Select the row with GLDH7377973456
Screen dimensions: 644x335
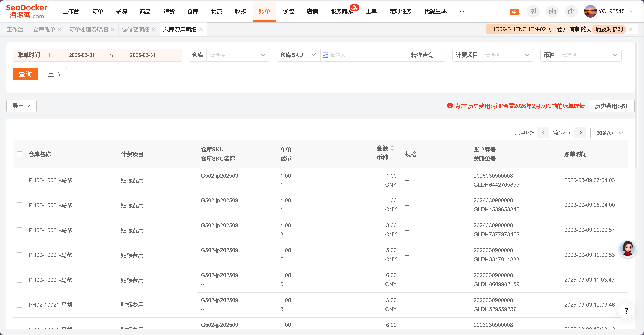19,230
